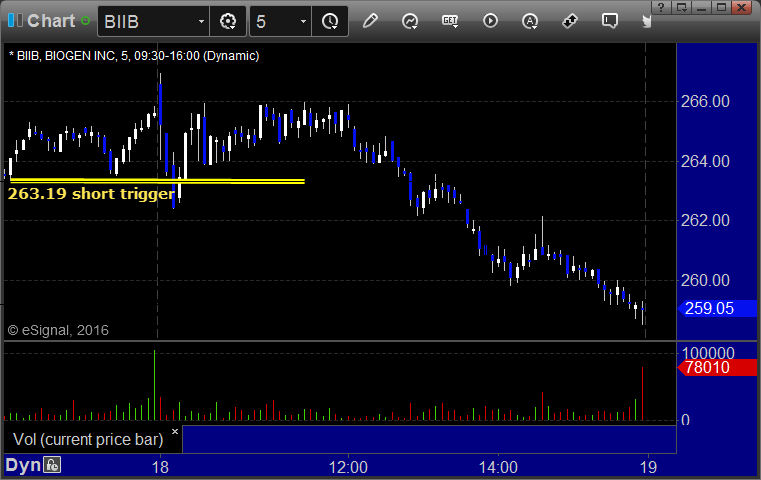Open the time template clock menu
The image size is (761, 480).
(330, 21)
